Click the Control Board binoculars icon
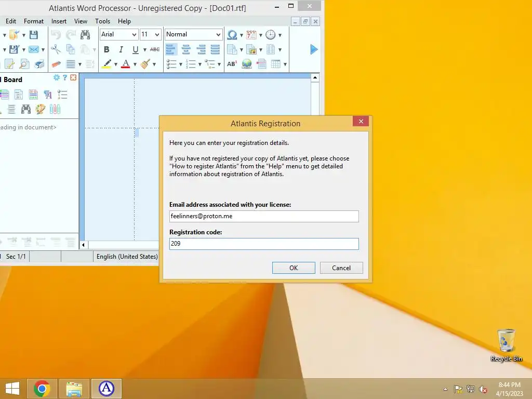This screenshot has height=399, width=532. coord(26,109)
